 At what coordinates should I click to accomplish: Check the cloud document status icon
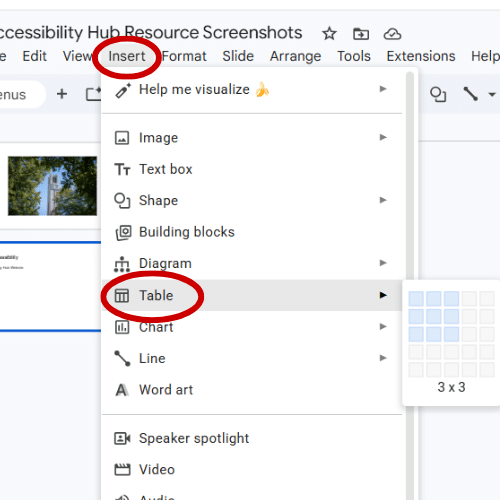[392, 34]
